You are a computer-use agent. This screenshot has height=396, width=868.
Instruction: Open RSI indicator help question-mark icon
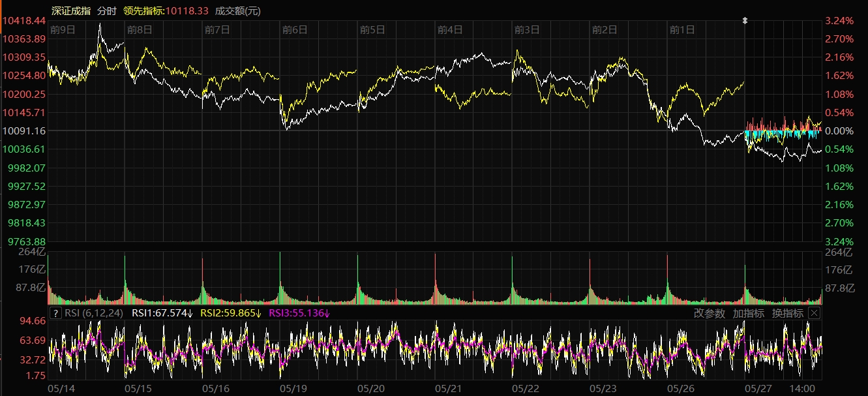55,313
